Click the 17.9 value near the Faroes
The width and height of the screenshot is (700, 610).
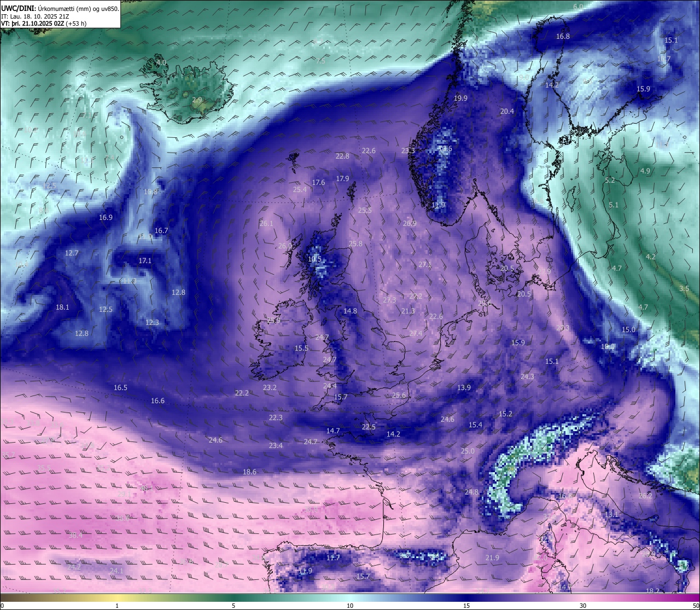[x=342, y=178]
